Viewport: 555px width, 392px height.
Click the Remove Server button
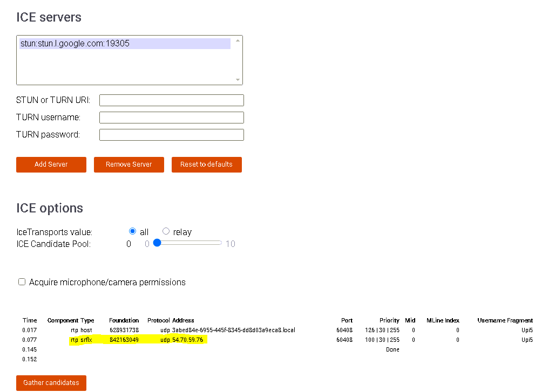(128, 164)
